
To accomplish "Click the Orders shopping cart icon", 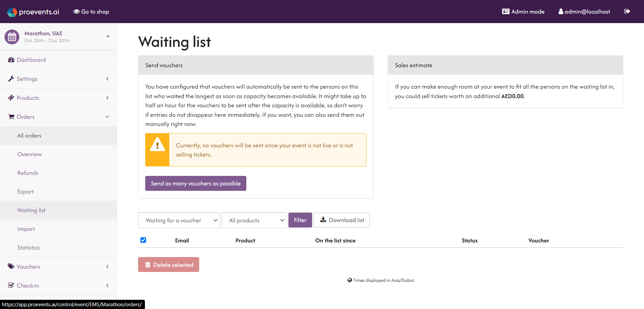I will (x=11, y=116).
